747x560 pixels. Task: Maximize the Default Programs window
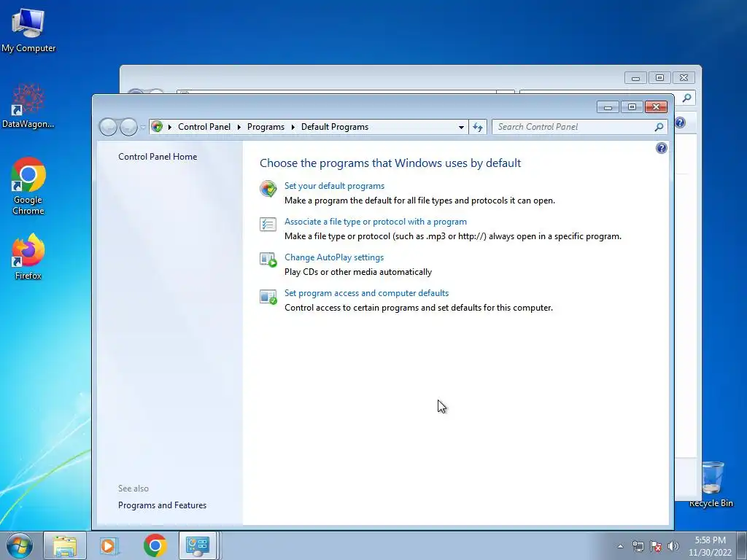tap(632, 107)
